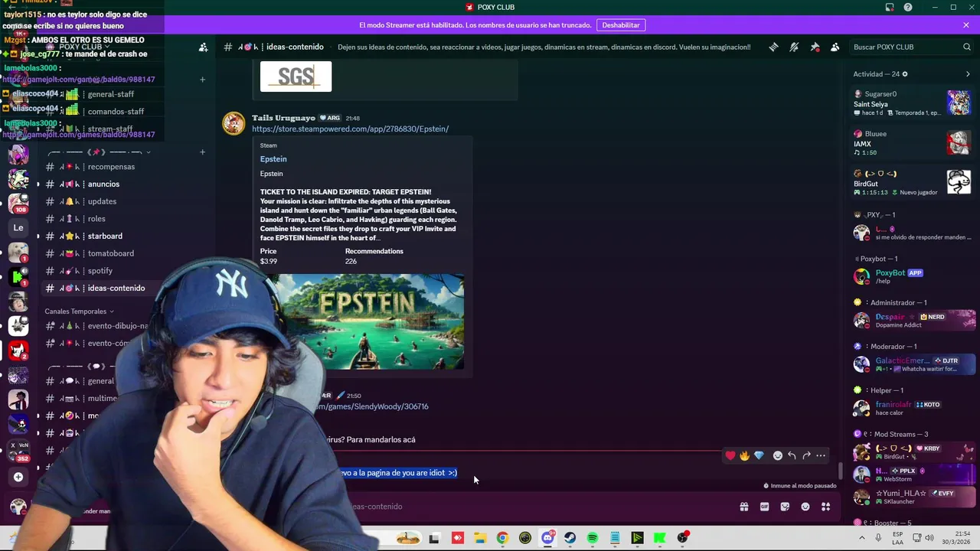Screen dimensions: 980x551
Task: Collapse the Canales Temporales category
Action: click(x=79, y=311)
